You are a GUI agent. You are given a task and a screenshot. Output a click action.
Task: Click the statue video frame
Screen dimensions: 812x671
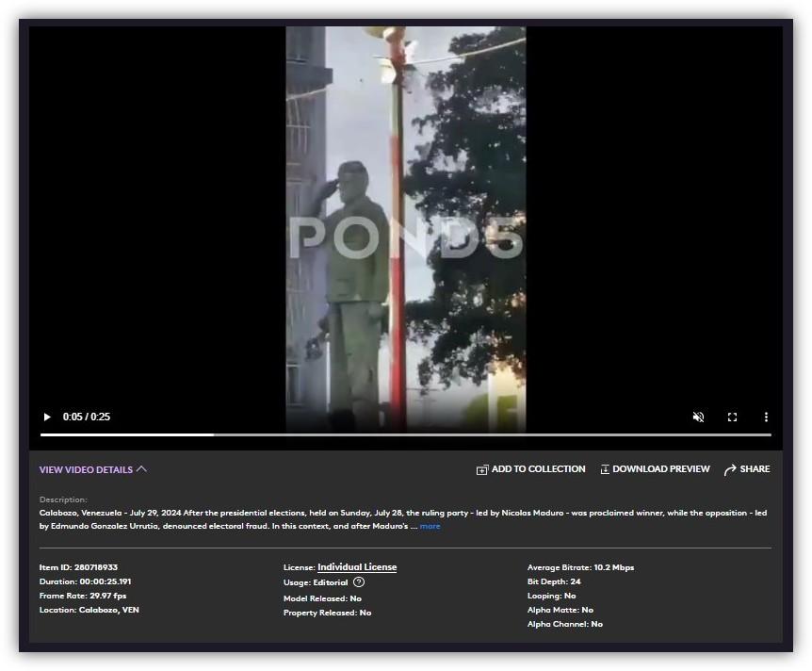click(405, 226)
